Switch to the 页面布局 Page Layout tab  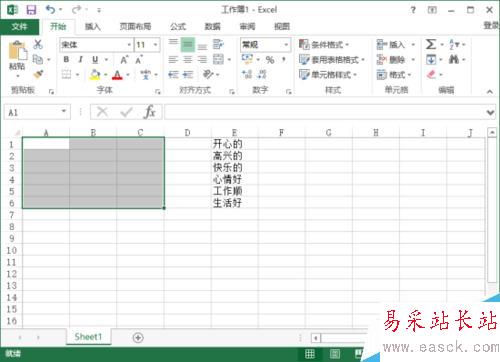coord(135,27)
